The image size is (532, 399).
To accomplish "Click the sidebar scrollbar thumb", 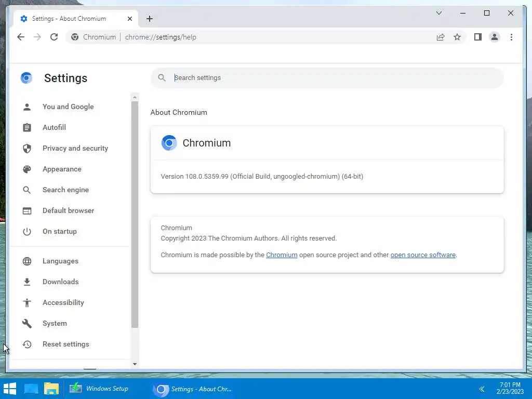I will click(135, 215).
